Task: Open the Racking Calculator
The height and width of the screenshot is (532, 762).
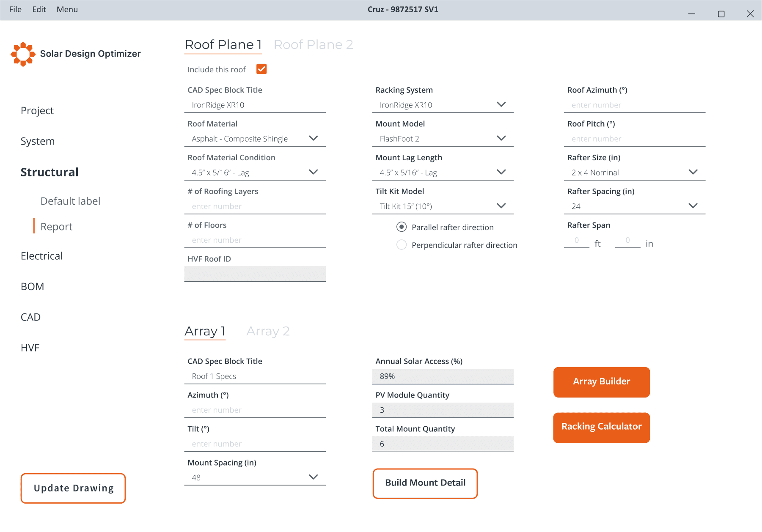Action: pos(601,428)
